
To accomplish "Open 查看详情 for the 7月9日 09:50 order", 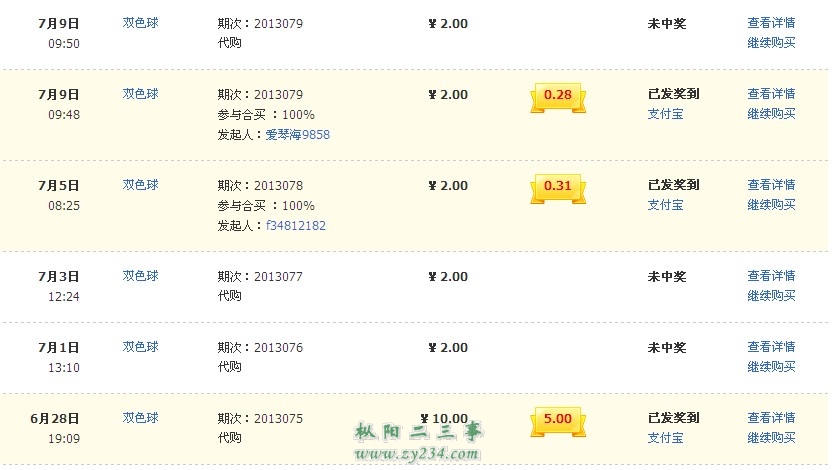I will click(771, 23).
